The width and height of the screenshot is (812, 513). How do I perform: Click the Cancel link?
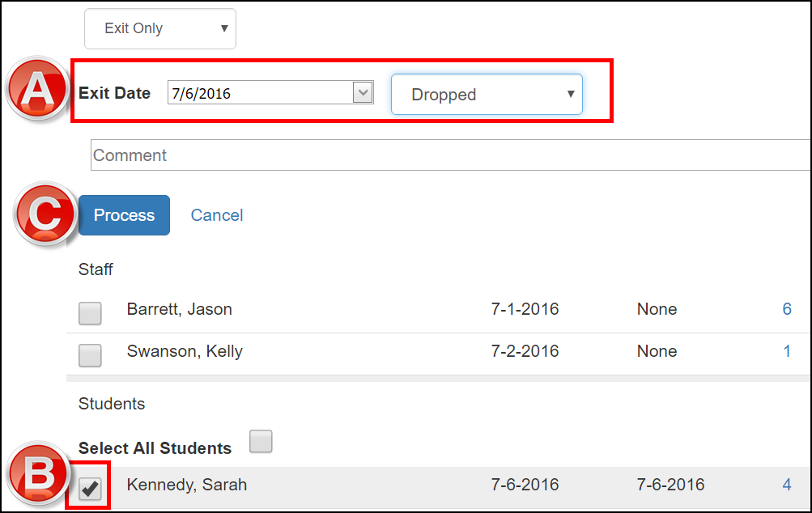point(217,215)
